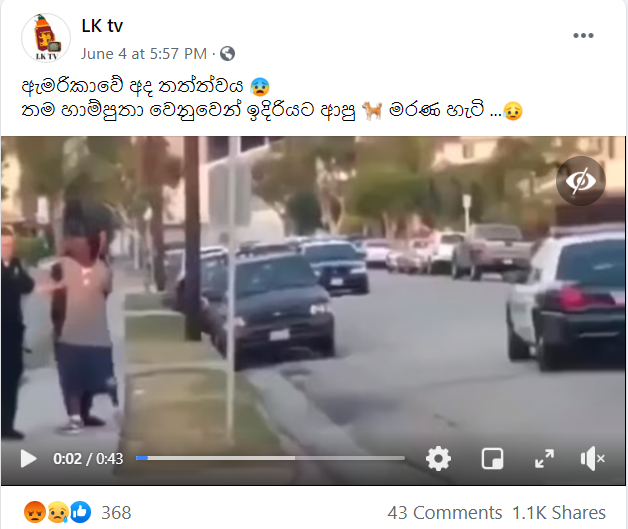Click the blue like reaction icon

coord(81,512)
